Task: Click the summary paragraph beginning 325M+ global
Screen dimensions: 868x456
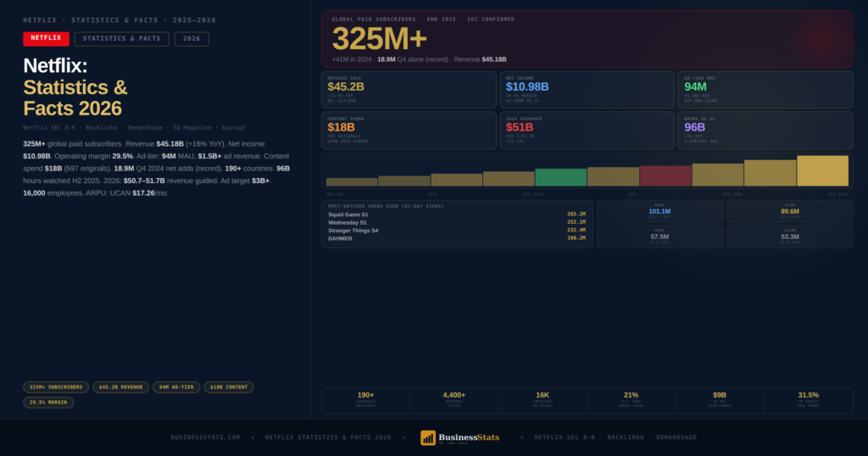Action: tap(157, 168)
